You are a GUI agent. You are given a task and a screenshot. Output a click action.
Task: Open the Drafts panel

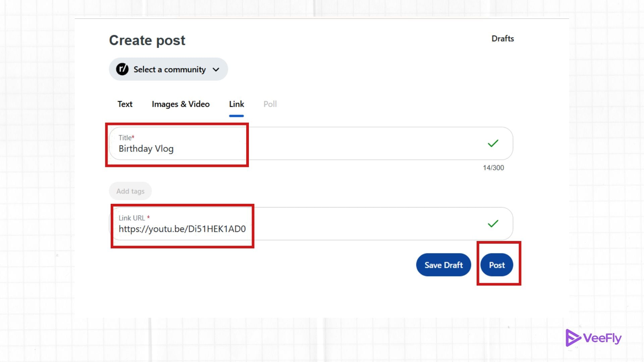tap(502, 39)
